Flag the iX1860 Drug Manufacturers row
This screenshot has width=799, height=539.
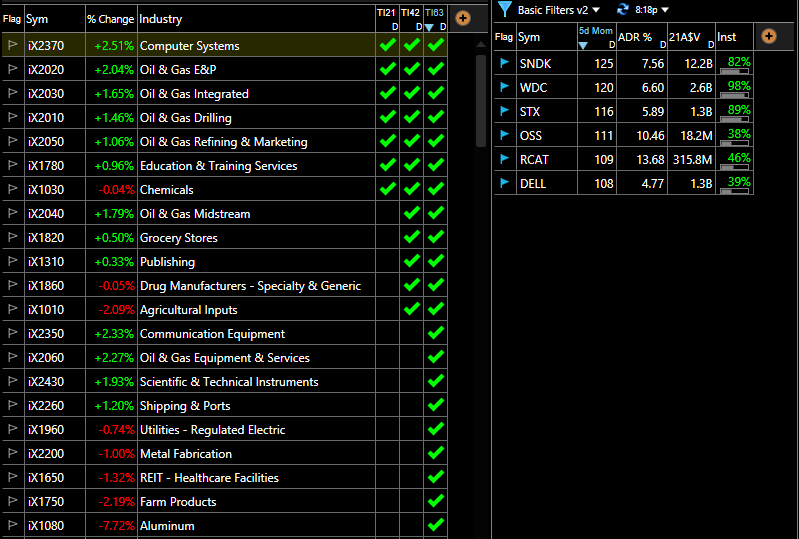[13, 285]
